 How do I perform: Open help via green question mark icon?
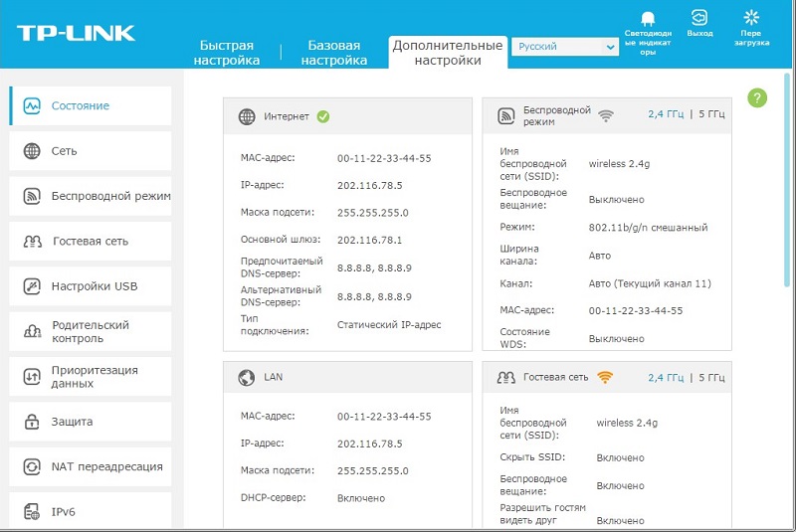pyautogui.click(x=757, y=97)
